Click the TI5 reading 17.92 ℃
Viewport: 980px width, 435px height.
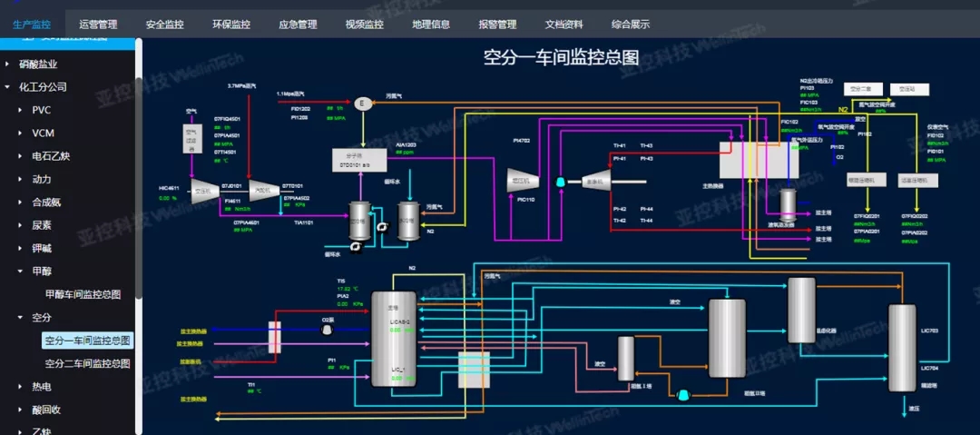[348, 289]
